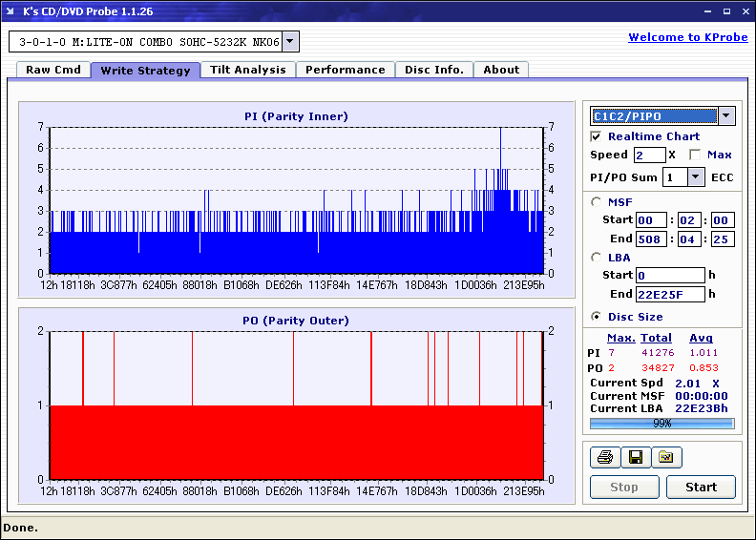Viewport: 756px width, 540px height.
Task: Select the LBA radio button
Action: point(597,257)
